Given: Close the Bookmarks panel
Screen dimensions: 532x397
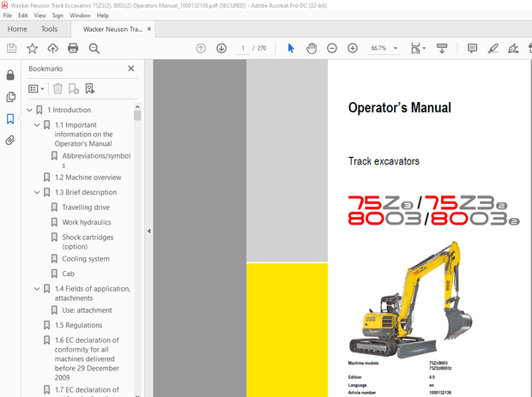Looking at the screenshot, I should (x=131, y=69).
